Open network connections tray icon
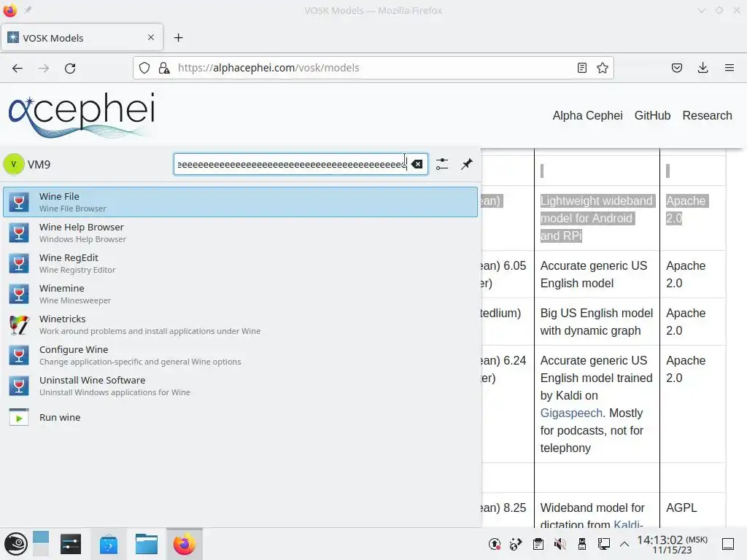The width and height of the screenshot is (747, 560). pyautogui.click(x=603, y=544)
